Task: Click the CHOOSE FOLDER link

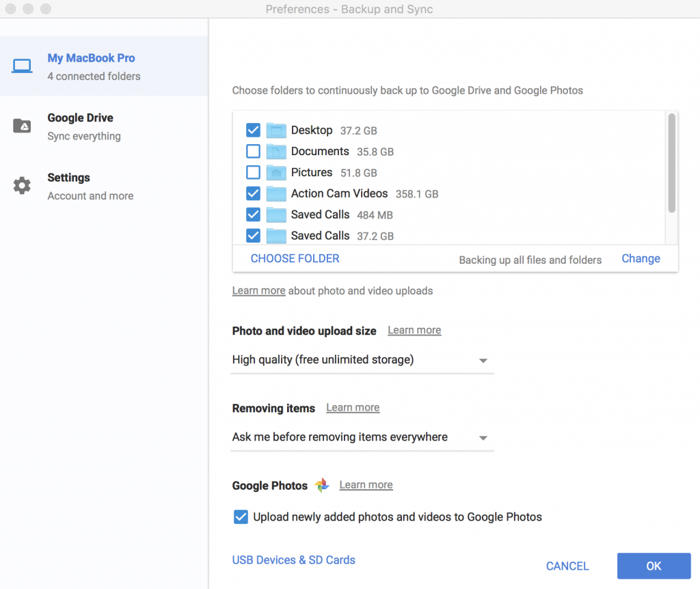Action: (295, 258)
